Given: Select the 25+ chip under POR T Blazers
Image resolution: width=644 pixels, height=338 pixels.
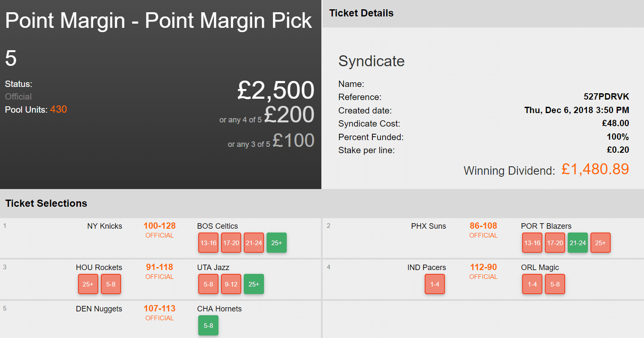Looking at the screenshot, I should pos(601,243).
